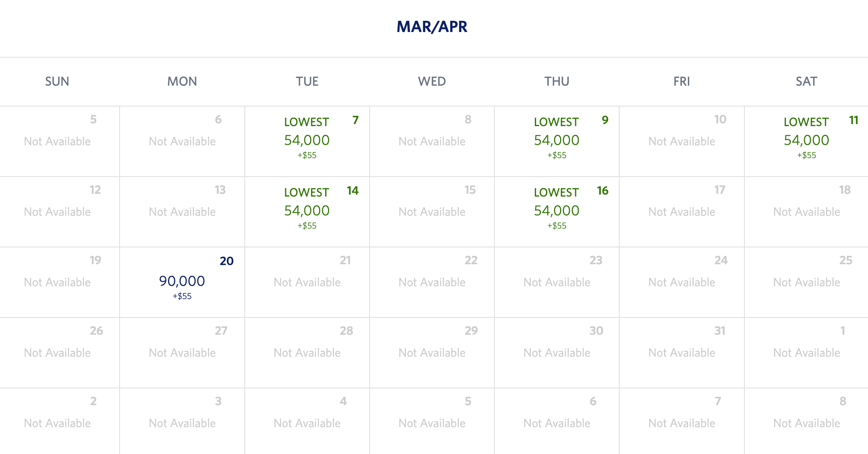Click the 54,000 price on March 11
Screen dimensions: 868x454
[x=805, y=140]
